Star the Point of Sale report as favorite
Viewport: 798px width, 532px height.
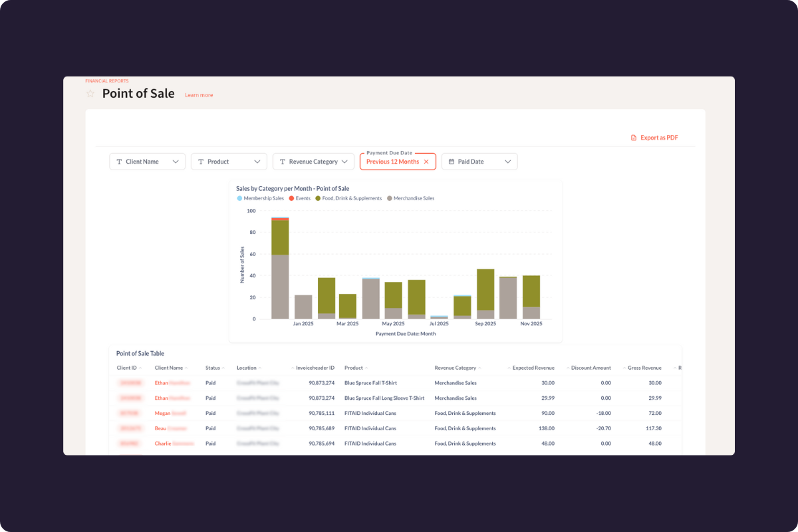90,94
